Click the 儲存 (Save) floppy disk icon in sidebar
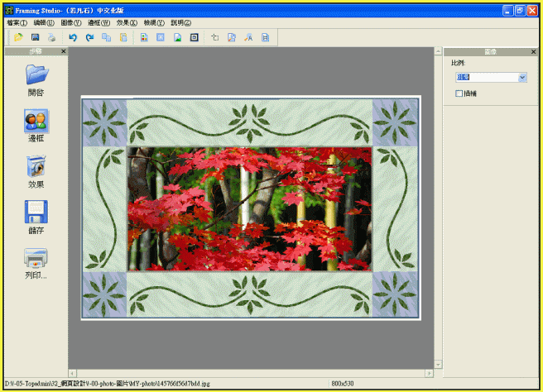543x392 pixels. (x=36, y=212)
